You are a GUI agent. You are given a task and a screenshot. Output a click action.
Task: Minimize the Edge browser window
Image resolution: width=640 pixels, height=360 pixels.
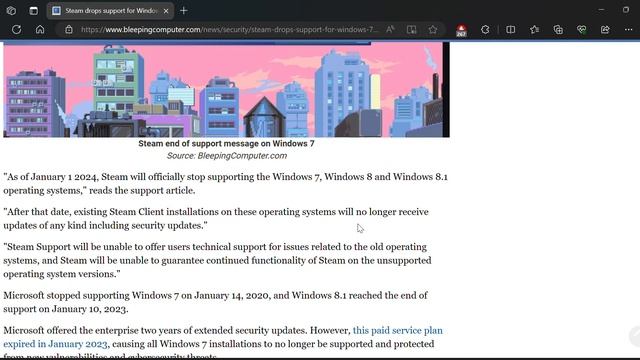coord(601,9)
